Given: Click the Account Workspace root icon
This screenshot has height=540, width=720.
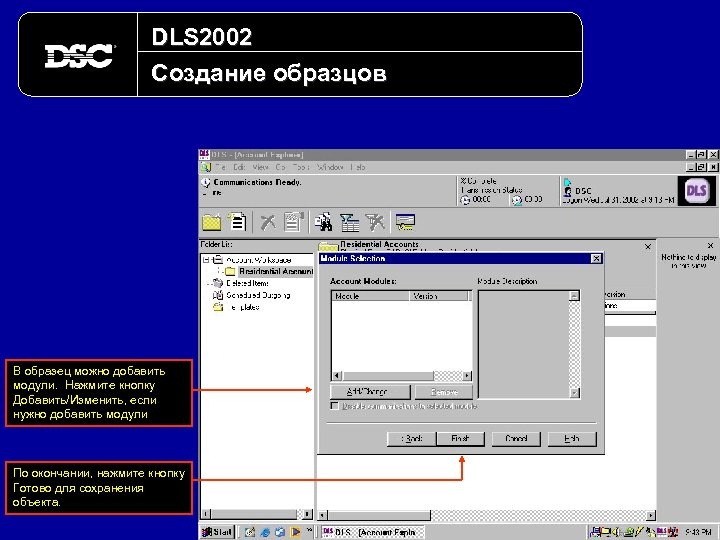Looking at the screenshot, I should 218,259.
